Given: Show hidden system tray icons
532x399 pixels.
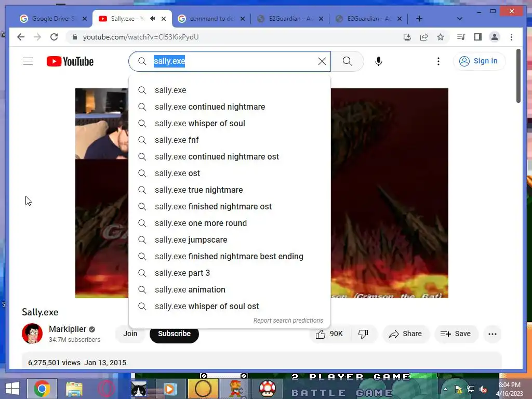Looking at the screenshot, I should (445, 389).
